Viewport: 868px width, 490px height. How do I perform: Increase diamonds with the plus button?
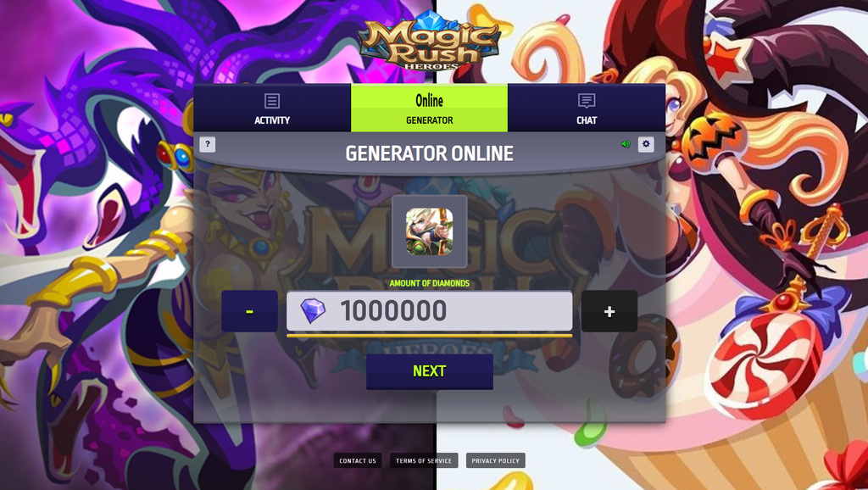point(609,311)
